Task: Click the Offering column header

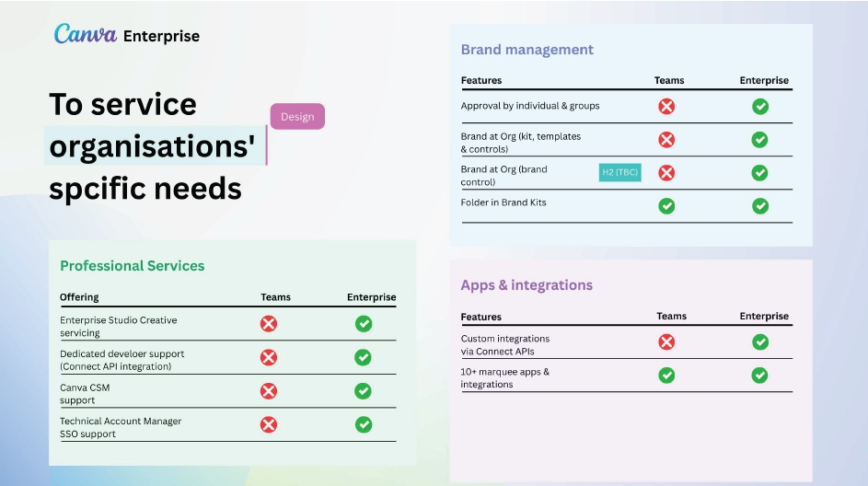Action: pos(79,297)
